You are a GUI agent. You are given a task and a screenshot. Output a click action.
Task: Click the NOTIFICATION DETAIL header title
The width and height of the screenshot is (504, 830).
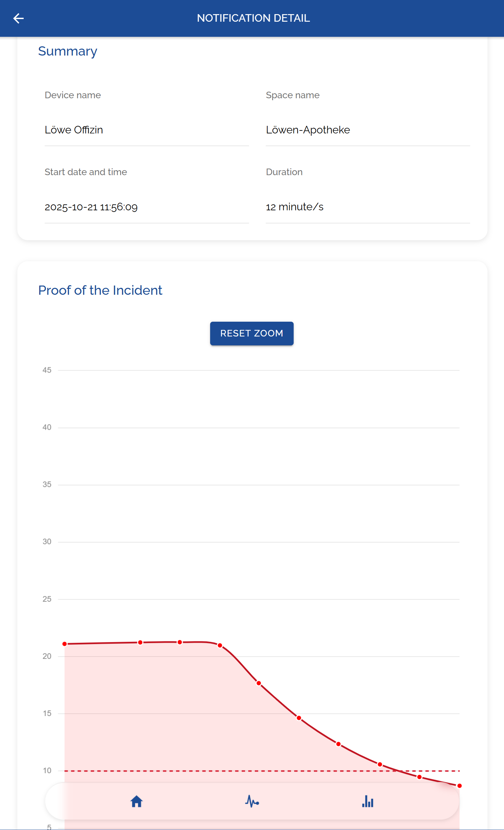(x=253, y=18)
